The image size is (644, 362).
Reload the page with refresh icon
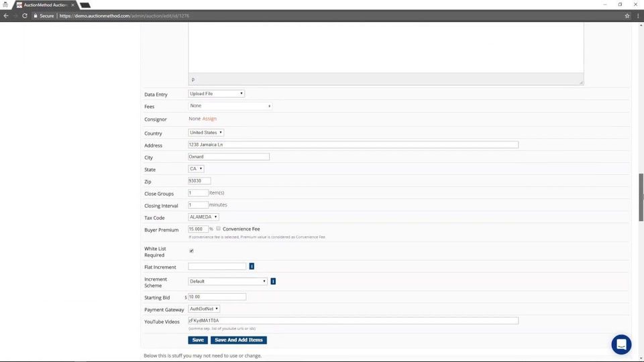tap(25, 15)
